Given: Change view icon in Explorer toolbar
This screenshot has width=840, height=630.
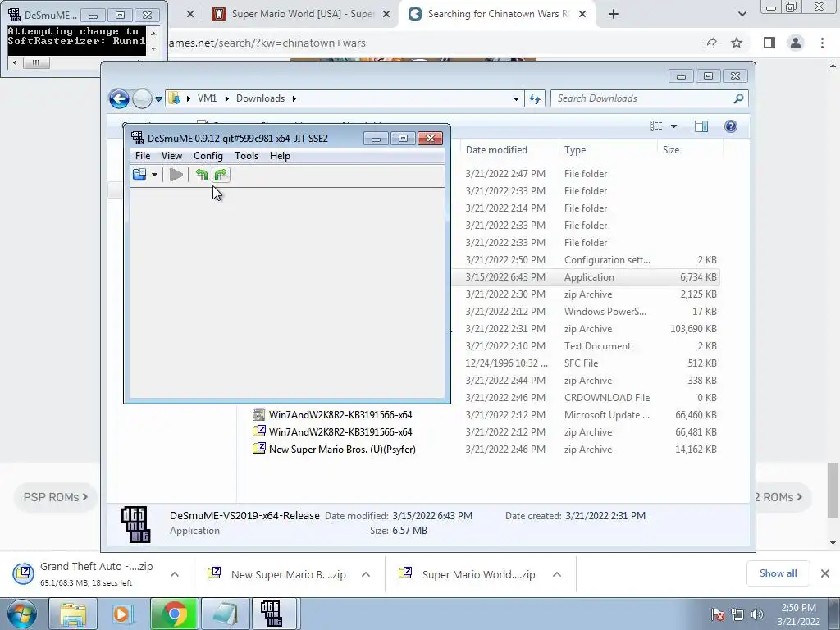Looking at the screenshot, I should point(656,126).
